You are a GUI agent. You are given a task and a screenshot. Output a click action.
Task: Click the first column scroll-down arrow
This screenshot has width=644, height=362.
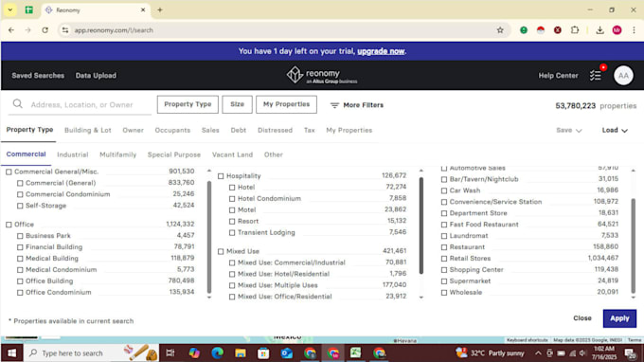pyautogui.click(x=209, y=298)
